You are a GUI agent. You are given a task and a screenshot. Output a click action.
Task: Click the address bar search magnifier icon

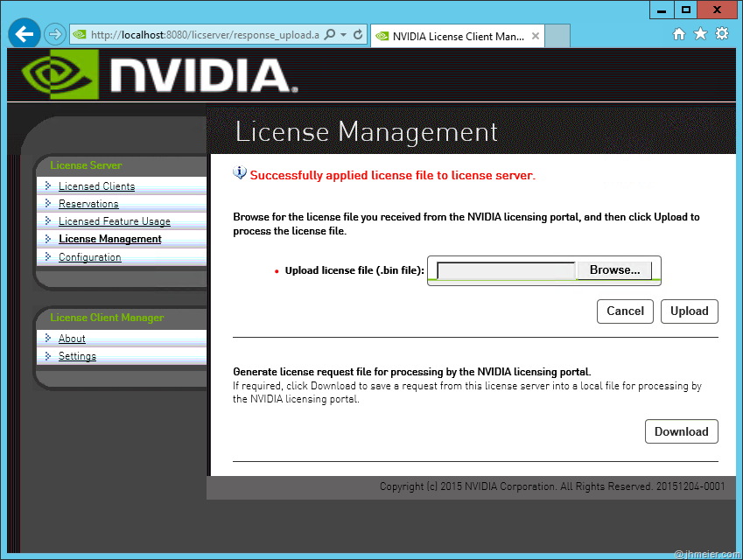click(329, 35)
